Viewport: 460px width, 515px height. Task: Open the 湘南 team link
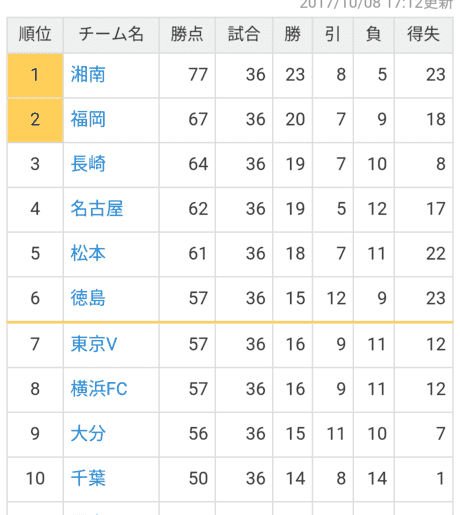click(88, 74)
